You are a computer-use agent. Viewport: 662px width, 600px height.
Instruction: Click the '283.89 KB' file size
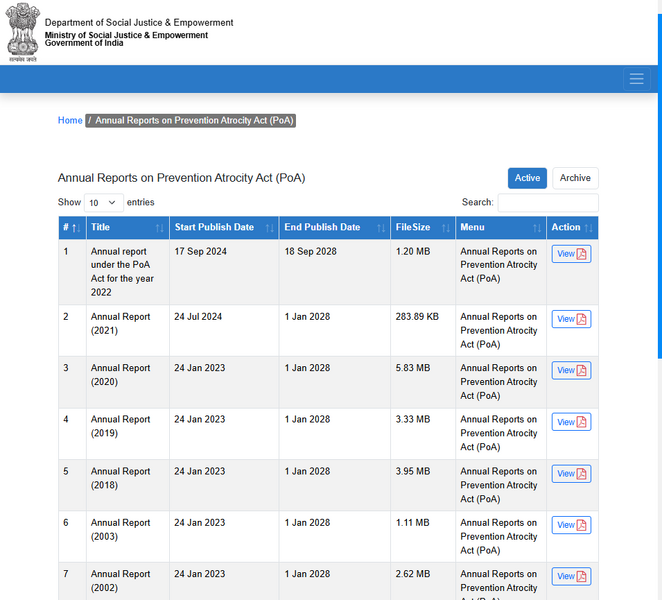tap(417, 317)
